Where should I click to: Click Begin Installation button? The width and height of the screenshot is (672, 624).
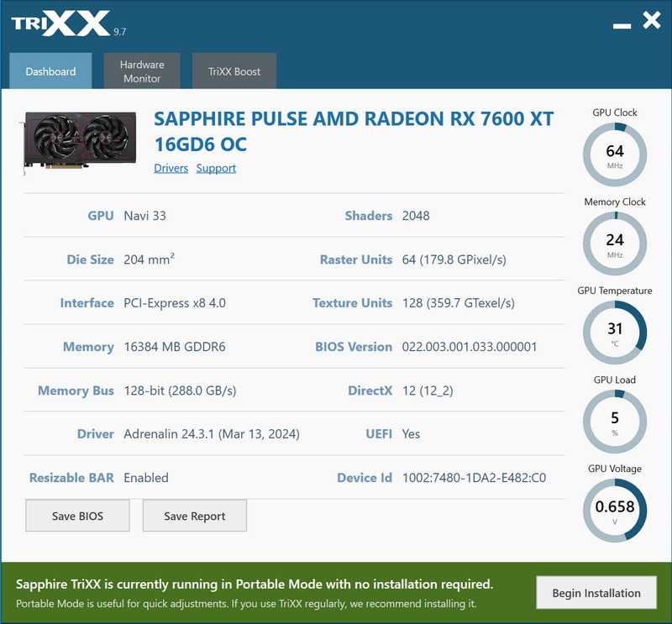coord(596,593)
